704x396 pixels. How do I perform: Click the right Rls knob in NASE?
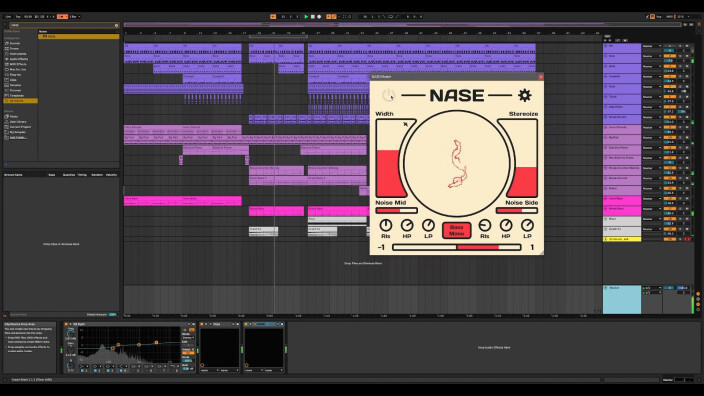click(x=484, y=225)
